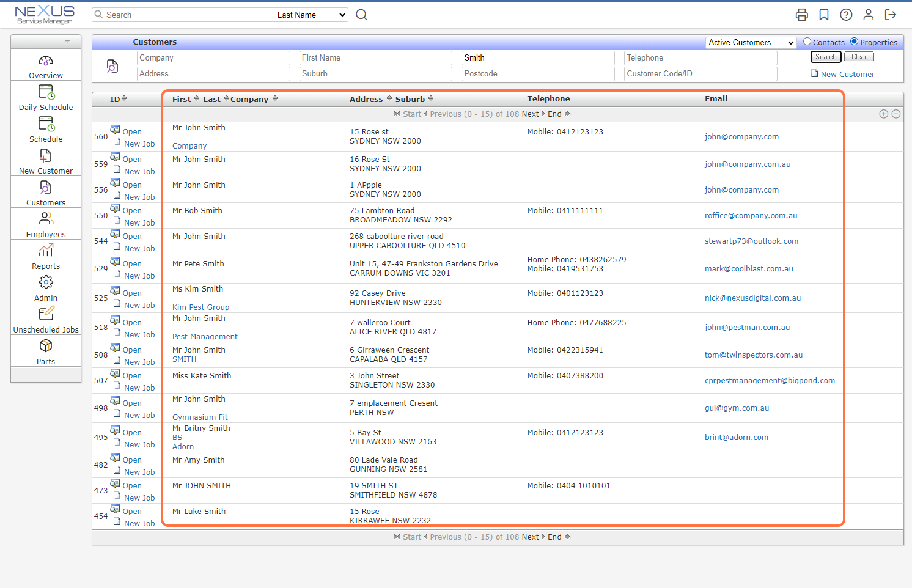Screen dimensions: 912x588
Task: Click inside the First Name field
Action: (375, 57)
